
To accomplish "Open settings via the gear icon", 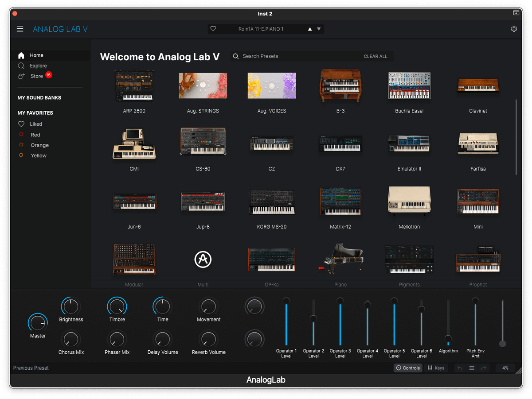I will coord(514,29).
